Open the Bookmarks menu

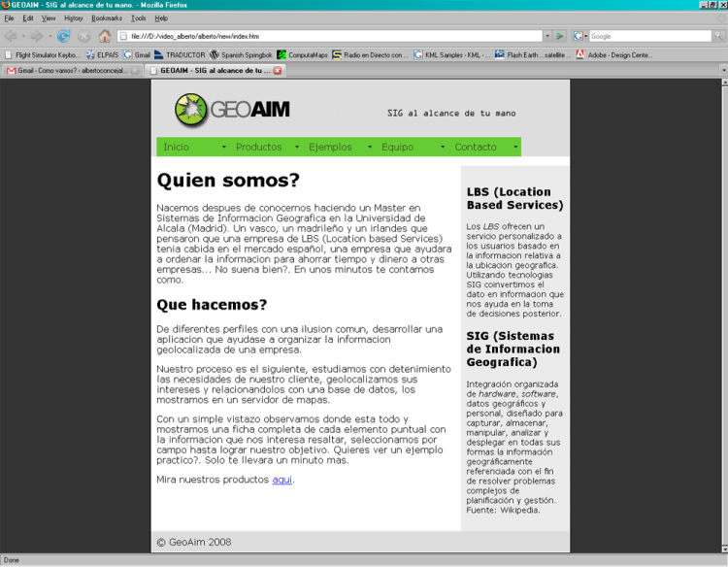pyautogui.click(x=107, y=18)
